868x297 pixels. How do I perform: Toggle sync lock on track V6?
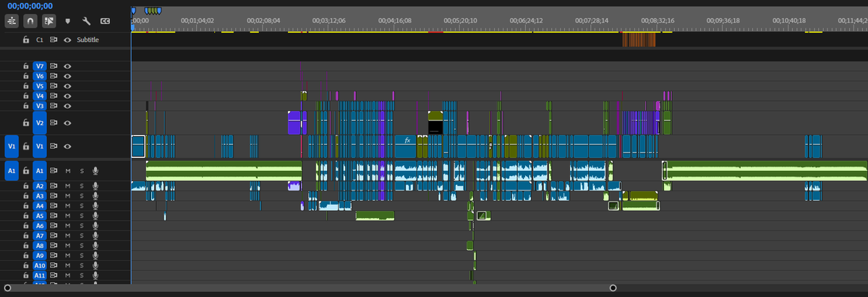coord(54,76)
